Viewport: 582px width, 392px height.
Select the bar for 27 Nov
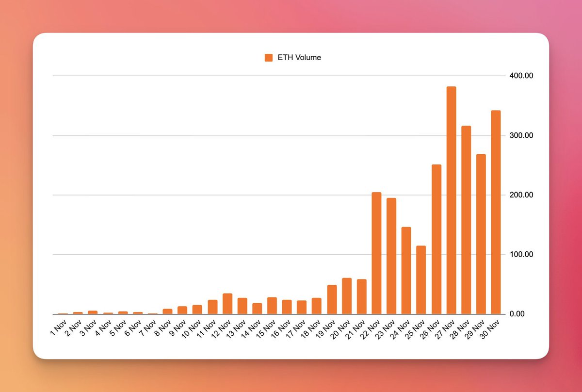452,200
